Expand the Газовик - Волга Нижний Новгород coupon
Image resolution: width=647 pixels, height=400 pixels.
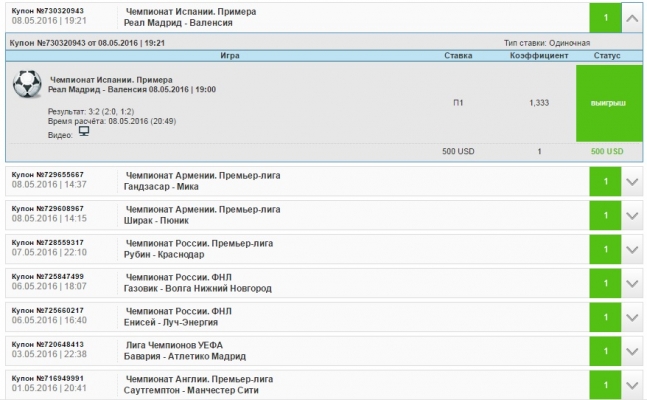point(632,283)
